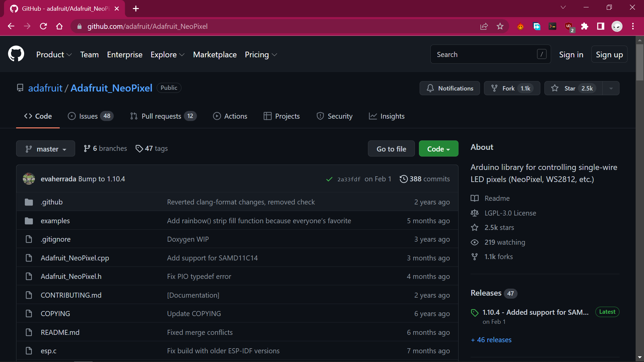Open the Insights tab
The image size is (644, 362).
coord(387,116)
